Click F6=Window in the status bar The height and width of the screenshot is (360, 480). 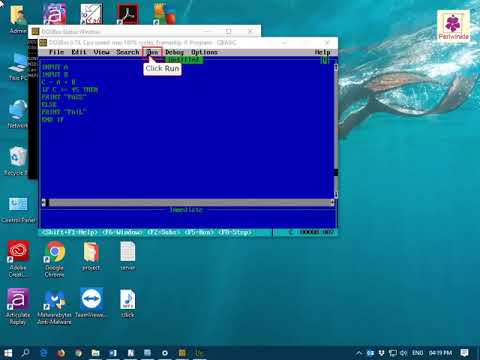[x=122, y=232]
